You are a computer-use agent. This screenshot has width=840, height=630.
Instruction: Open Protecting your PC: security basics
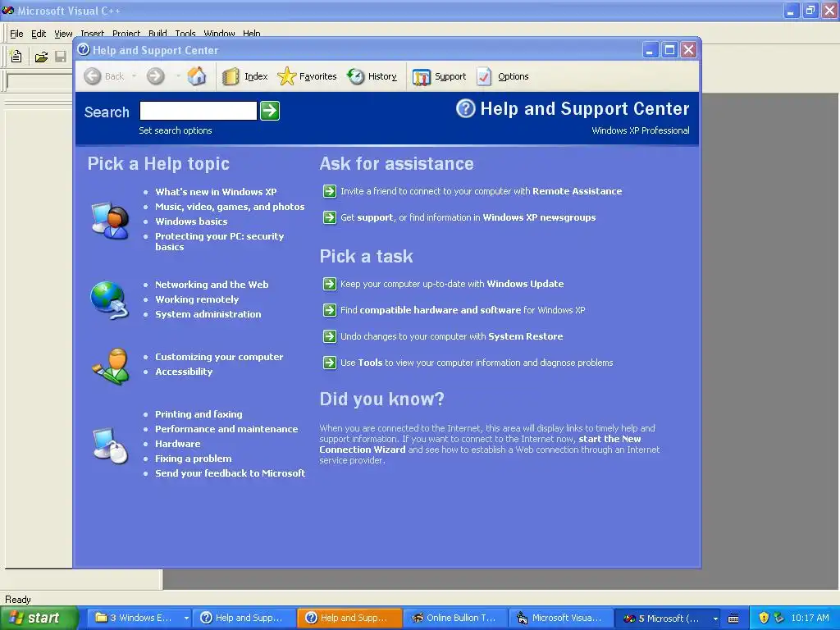coord(220,242)
